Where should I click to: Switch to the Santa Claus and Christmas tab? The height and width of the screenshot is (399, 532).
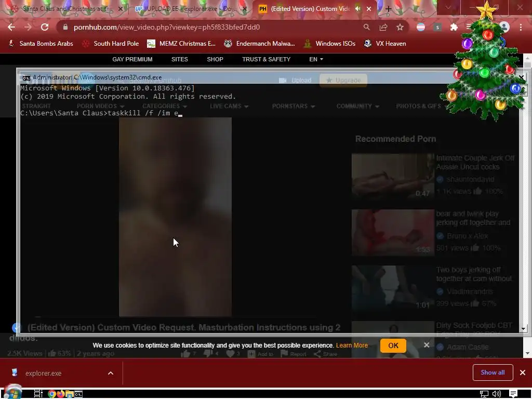(x=66, y=9)
